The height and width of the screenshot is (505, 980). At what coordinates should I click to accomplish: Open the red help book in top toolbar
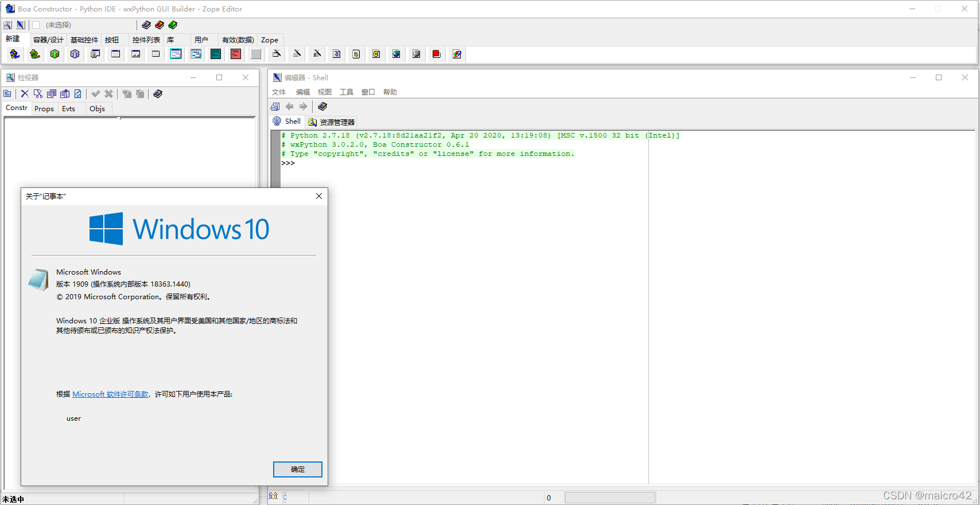pos(160,25)
